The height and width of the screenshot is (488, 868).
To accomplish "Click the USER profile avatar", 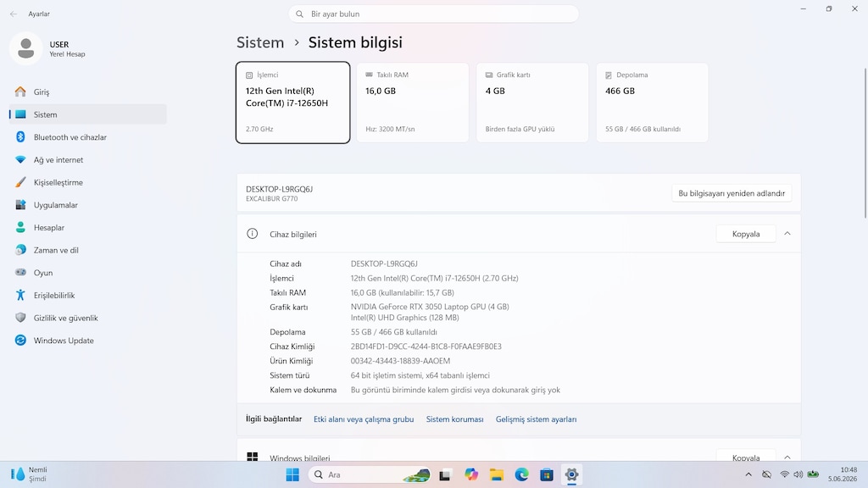I will [x=26, y=48].
